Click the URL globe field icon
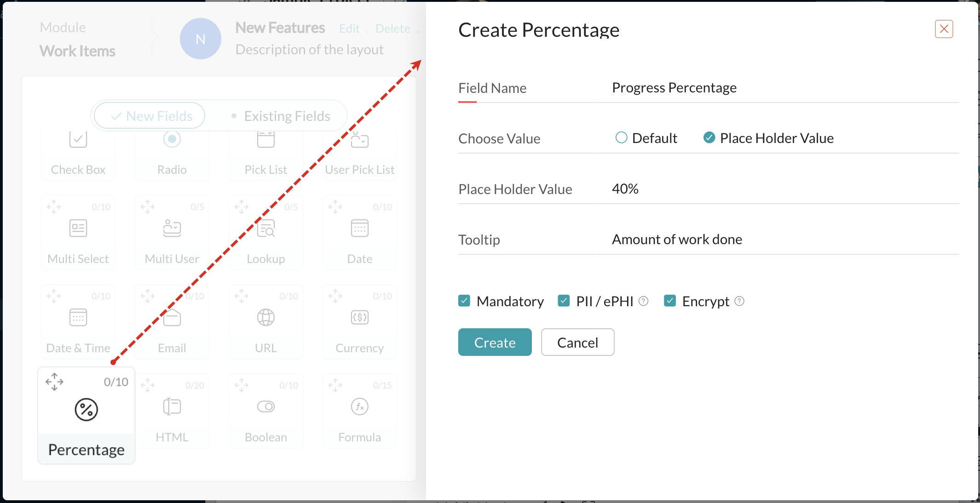 pyautogui.click(x=266, y=317)
